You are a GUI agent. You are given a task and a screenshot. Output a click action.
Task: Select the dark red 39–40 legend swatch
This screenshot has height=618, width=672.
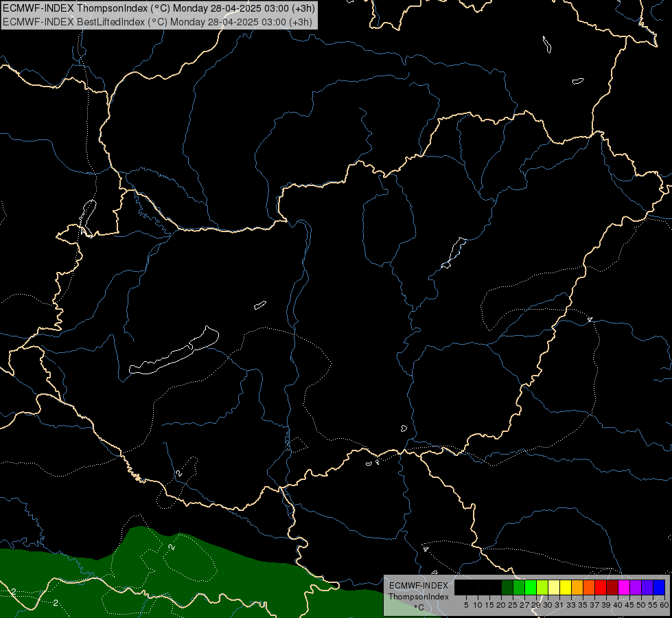(x=612, y=587)
